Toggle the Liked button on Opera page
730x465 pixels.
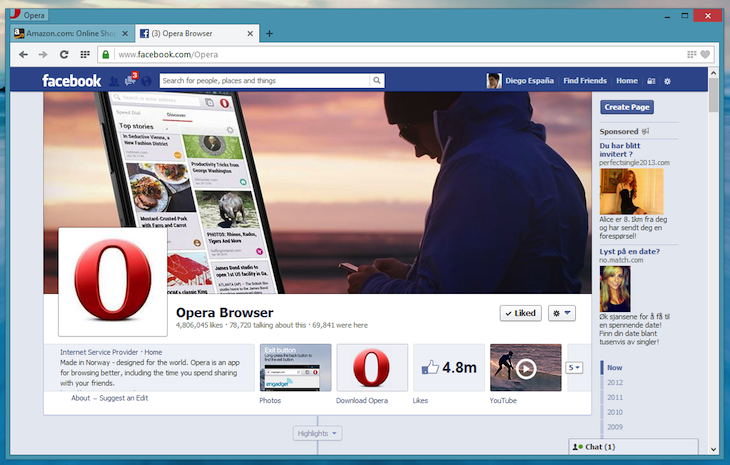(520, 313)
